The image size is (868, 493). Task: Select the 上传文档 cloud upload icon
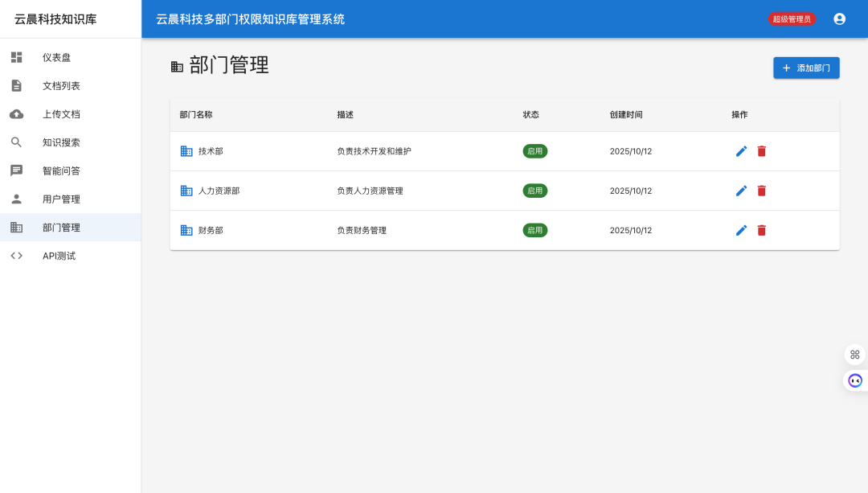[x=17, y=114]
